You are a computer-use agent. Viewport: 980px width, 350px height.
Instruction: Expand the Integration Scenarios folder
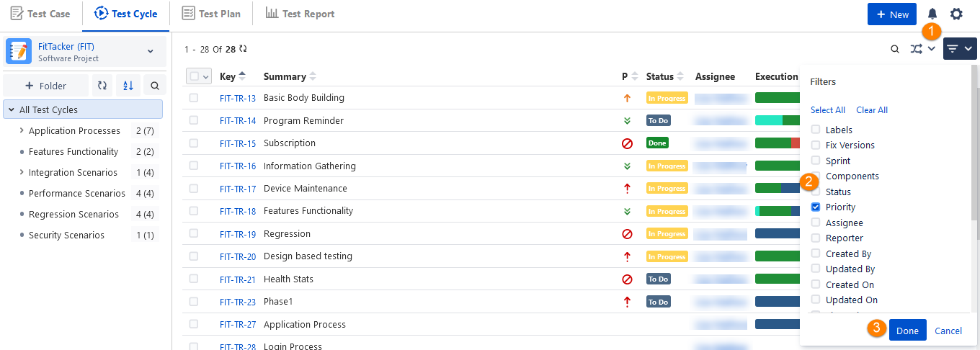[x=21, y=172]
